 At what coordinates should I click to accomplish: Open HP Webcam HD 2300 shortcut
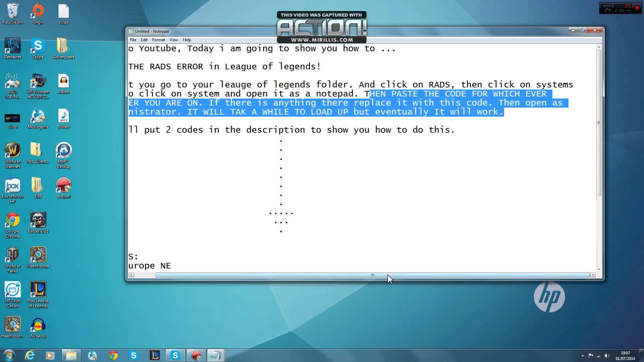point(38,86)
